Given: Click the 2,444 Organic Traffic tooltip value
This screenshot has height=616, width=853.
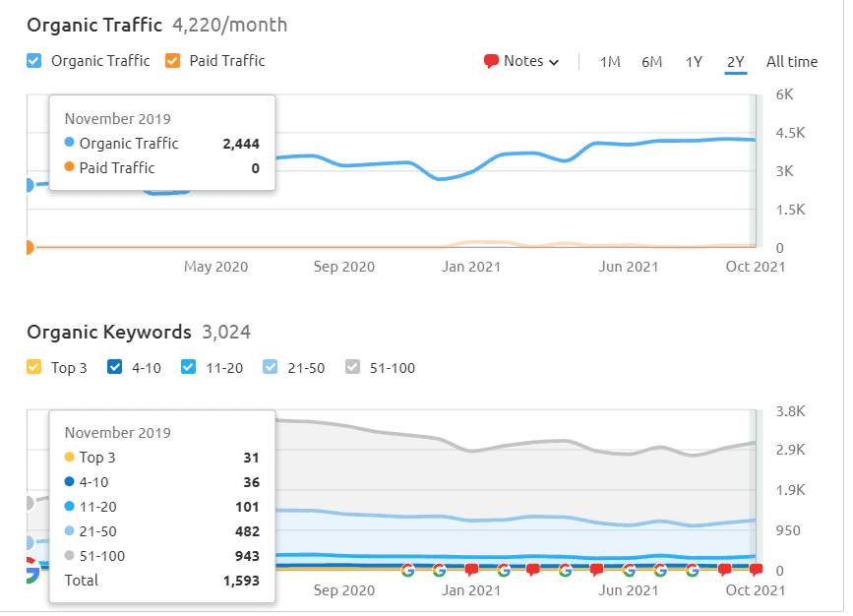Looking at the screenshot, I should click(241, 144).
